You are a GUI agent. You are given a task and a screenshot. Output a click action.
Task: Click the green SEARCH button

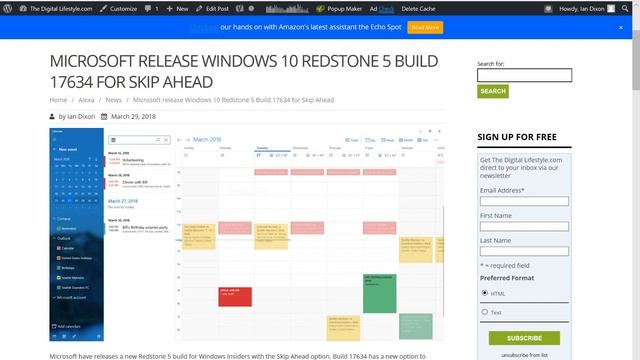(x=493, y=91)
